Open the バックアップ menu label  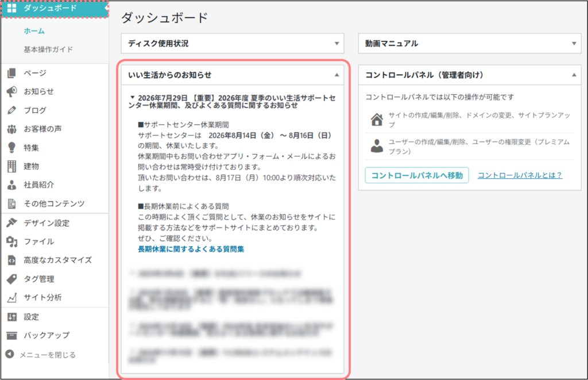point(47,335)
